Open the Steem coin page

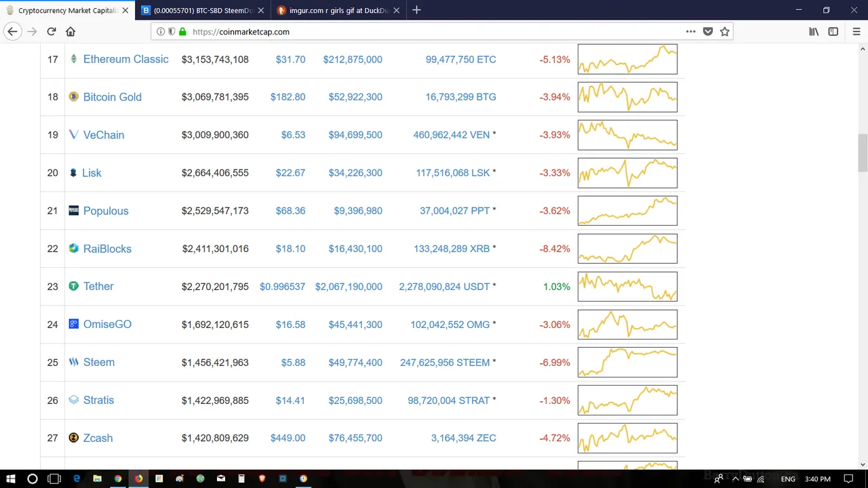click(98, 362)
